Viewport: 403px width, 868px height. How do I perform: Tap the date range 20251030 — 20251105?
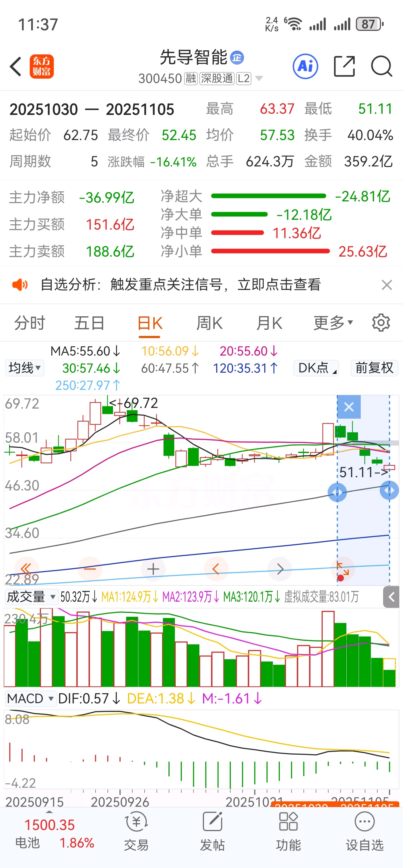(x=92, y=109)
